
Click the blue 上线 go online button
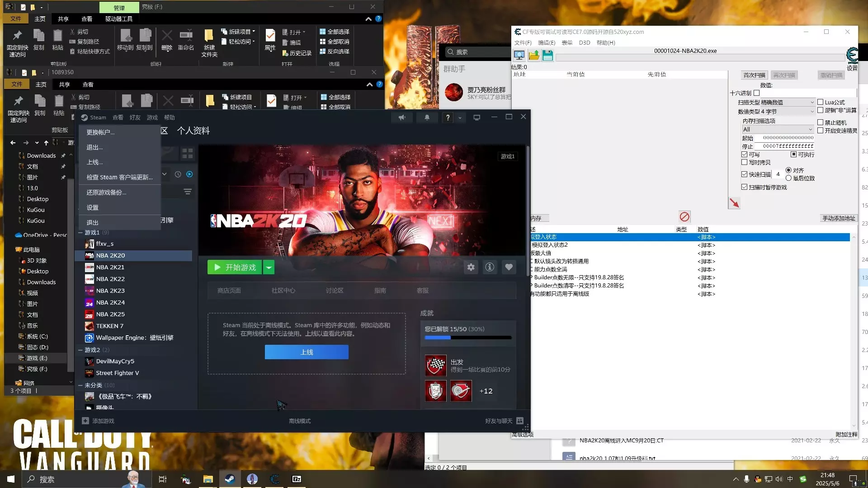point(307,352)
